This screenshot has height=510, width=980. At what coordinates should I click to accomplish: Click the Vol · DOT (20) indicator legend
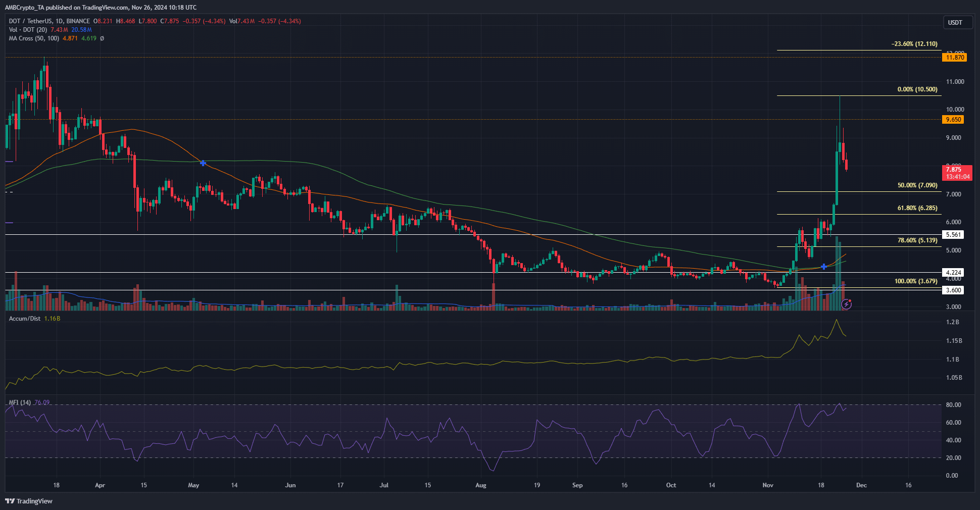(28, 30)
